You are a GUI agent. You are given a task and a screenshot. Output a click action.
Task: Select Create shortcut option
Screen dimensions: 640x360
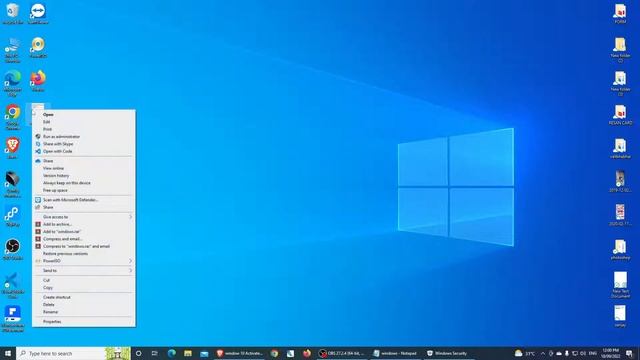click(84, 297)
